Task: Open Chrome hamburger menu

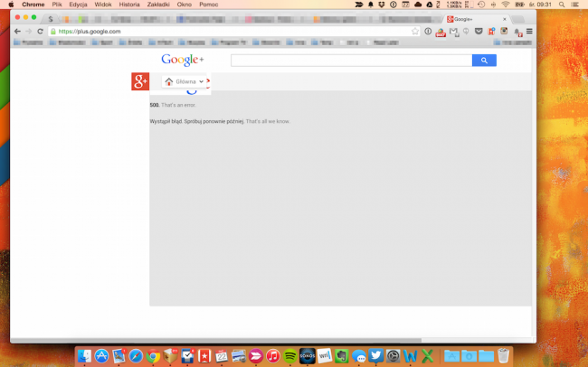Action: 529,32
